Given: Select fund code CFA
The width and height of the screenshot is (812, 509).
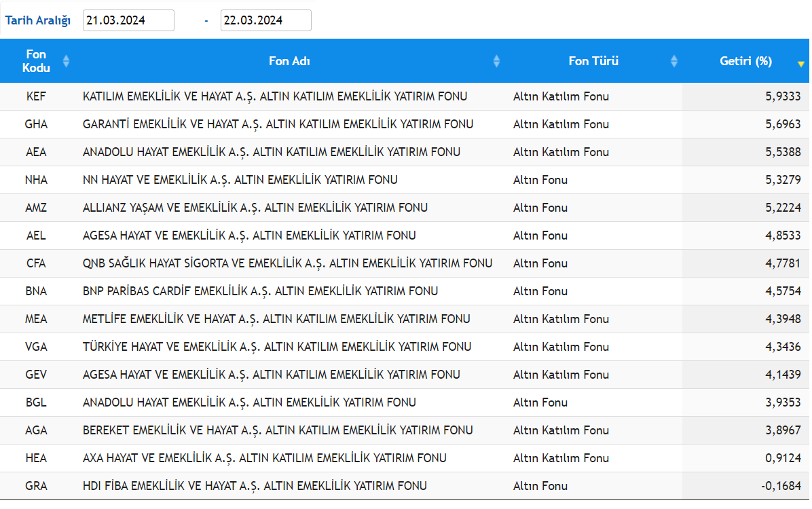Looking at the screenshot, I should 36,263.
